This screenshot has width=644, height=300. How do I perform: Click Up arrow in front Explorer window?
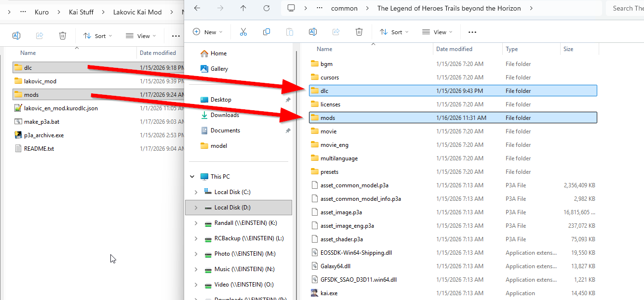click(x=243, y=8)
